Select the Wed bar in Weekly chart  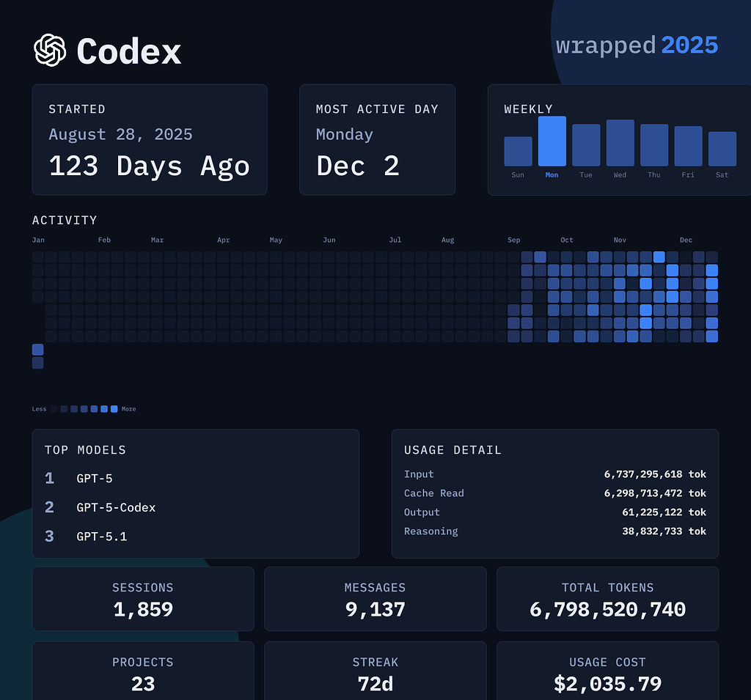[x=620, y=143]
